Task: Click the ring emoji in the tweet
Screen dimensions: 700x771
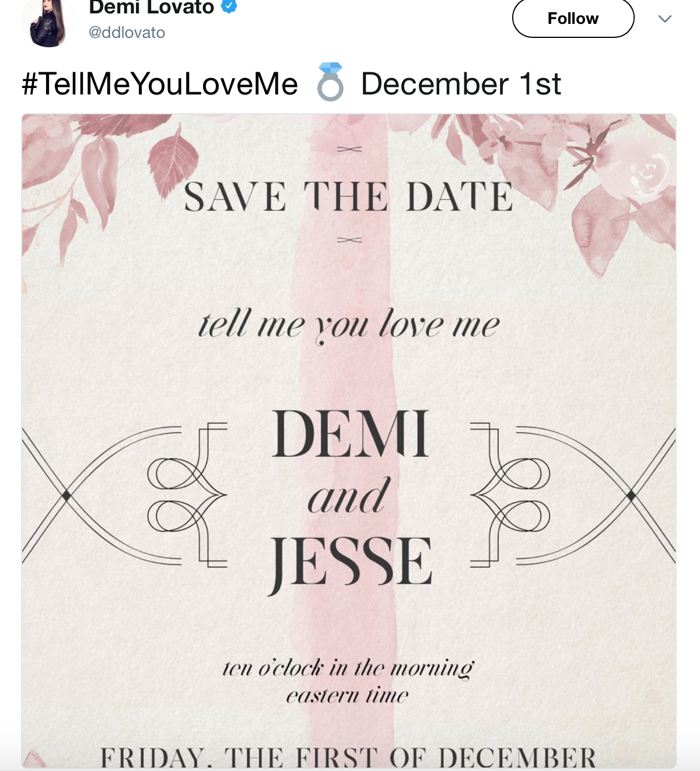Action: click(x=330, y=82)
